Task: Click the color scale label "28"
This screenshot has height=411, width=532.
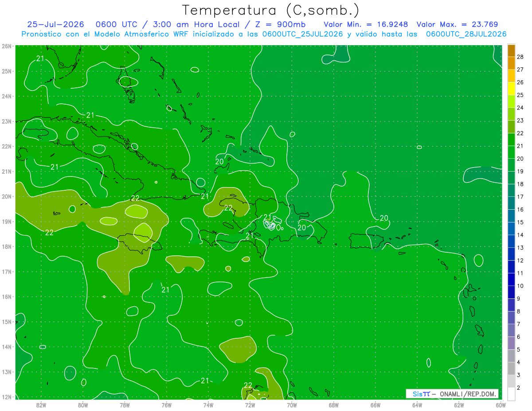Action: [520, 57]
